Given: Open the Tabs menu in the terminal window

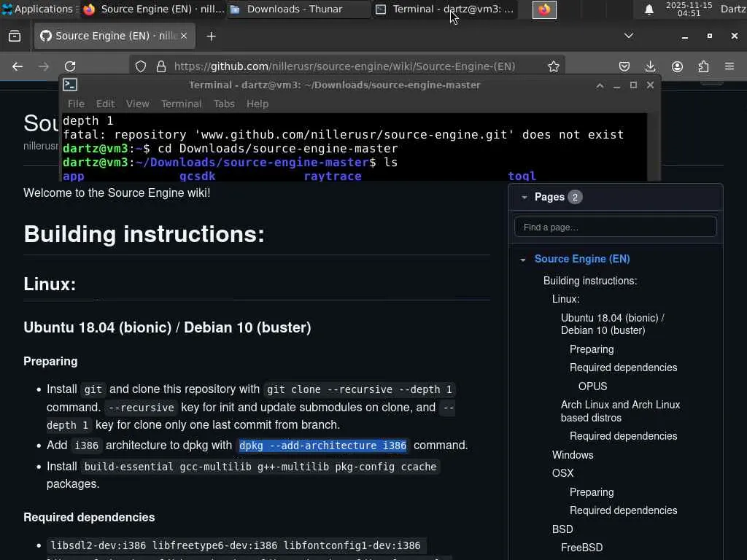Looking at the screenshot, I should 224,104.
